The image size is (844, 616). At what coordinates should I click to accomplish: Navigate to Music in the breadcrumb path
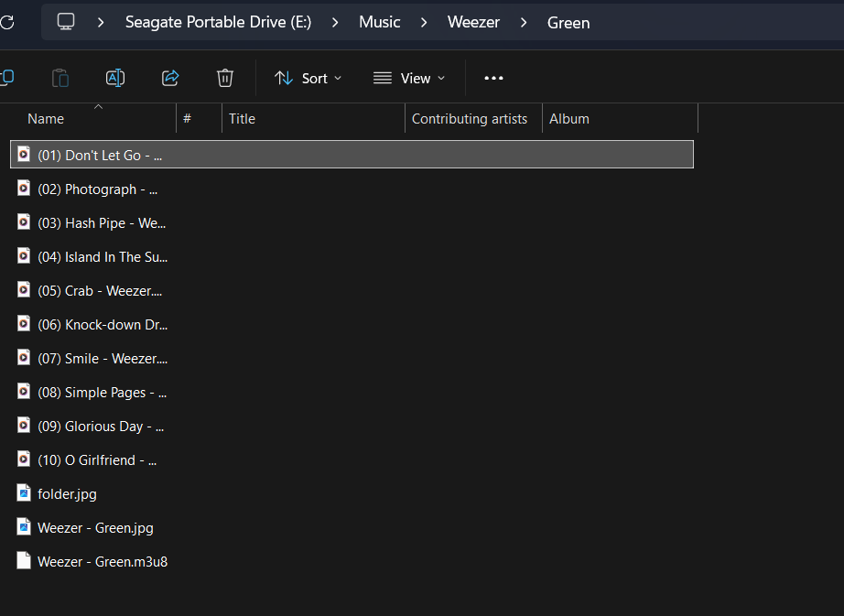click(x=379, y=22)
